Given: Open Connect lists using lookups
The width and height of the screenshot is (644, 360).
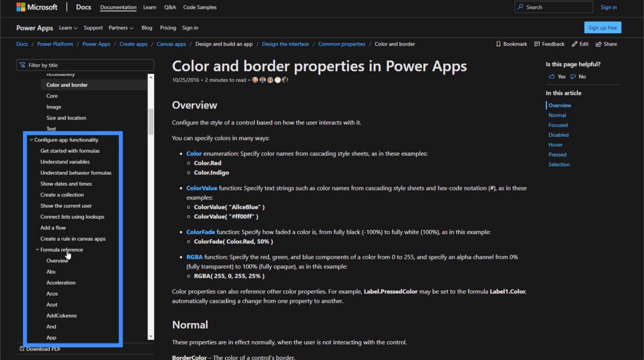Looking at the screenshot, I should [x=72, y=217].
